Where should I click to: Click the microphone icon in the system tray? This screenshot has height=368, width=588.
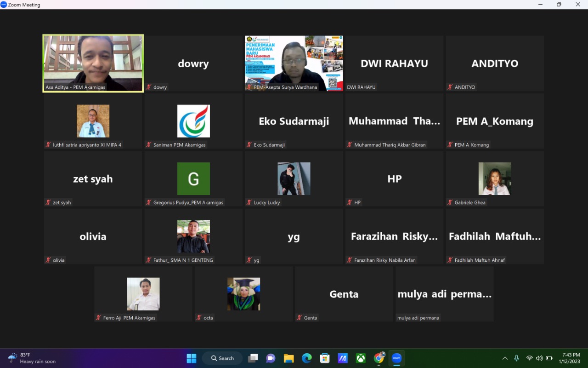[x=517, y=358]
